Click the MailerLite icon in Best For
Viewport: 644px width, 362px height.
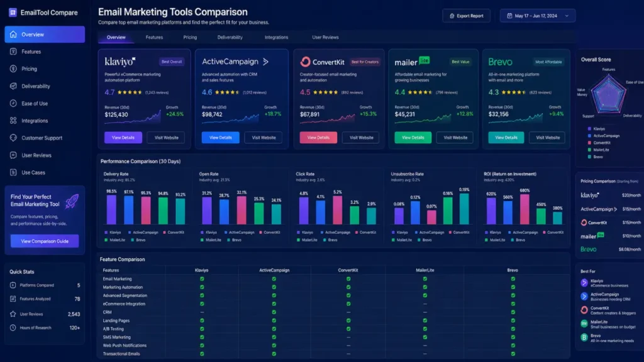coord(584,324)
